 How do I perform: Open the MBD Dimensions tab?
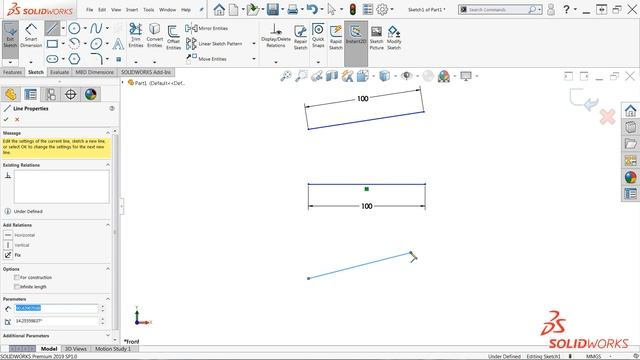[95, 72]
